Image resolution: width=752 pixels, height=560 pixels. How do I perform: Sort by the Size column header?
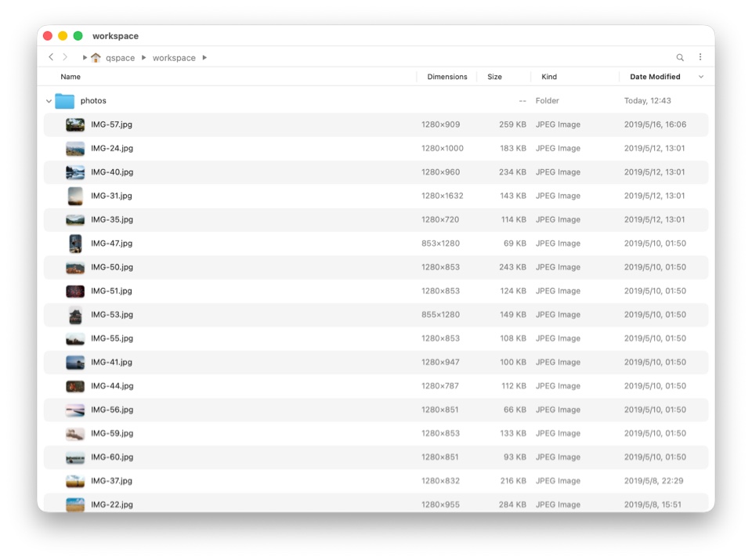[494, 77]
